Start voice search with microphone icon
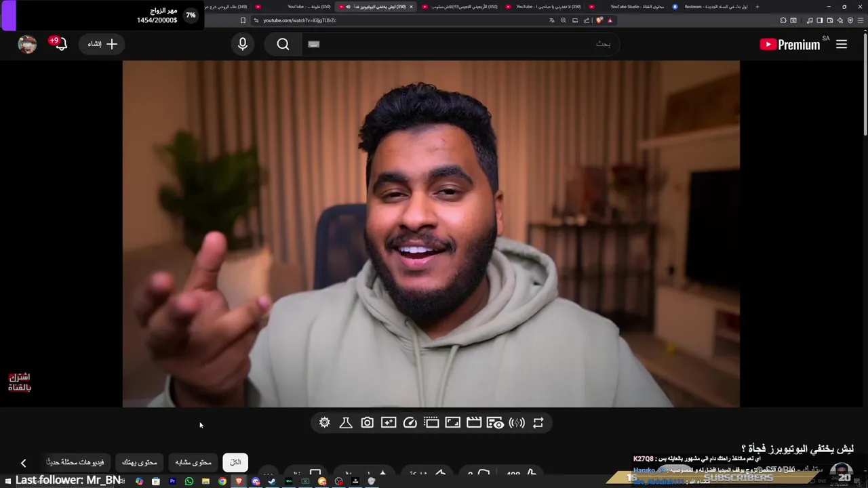 (x=243, y=44)
